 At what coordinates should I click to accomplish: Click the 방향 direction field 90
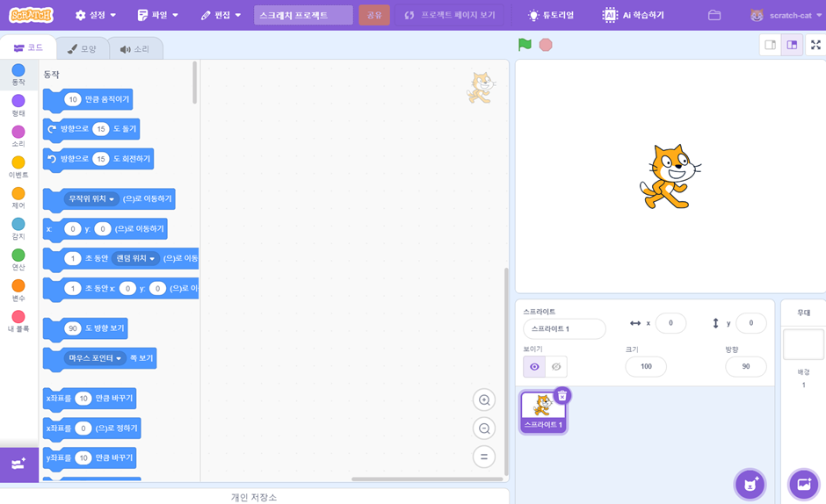[746, 366]
